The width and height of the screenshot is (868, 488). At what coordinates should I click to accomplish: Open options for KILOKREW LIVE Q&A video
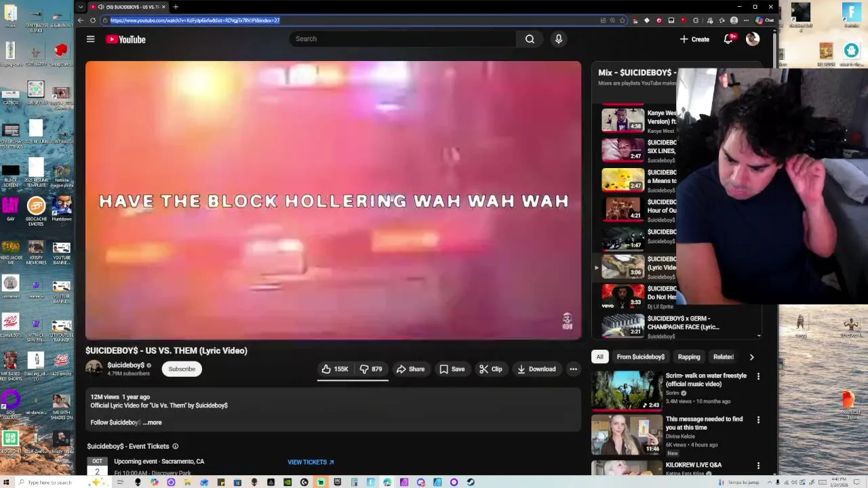point(758,466)
